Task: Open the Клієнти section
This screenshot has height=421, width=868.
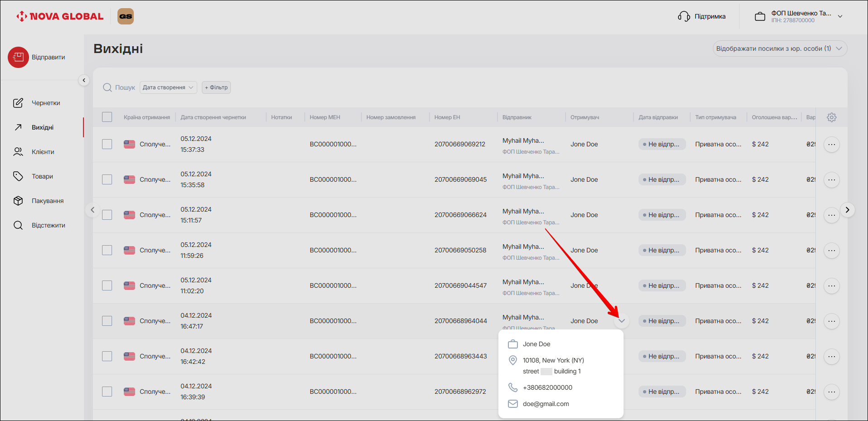Action: (43, 152)
